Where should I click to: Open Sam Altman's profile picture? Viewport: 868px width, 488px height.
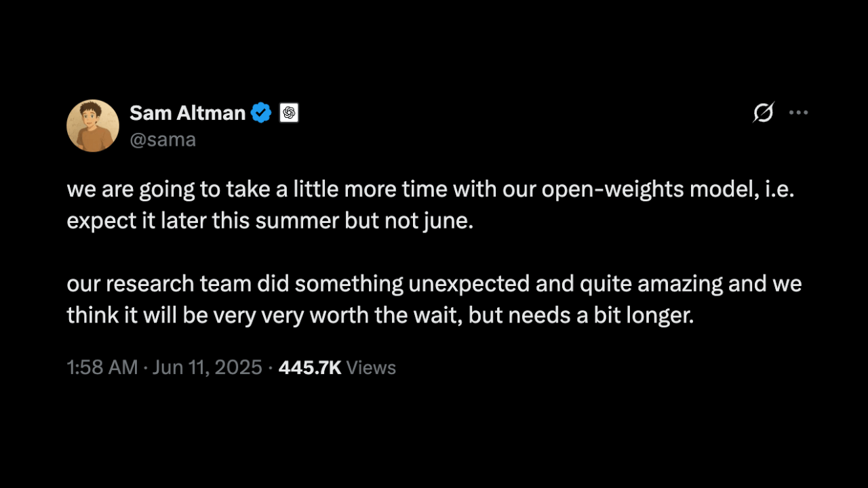click(x=93, y=125)
